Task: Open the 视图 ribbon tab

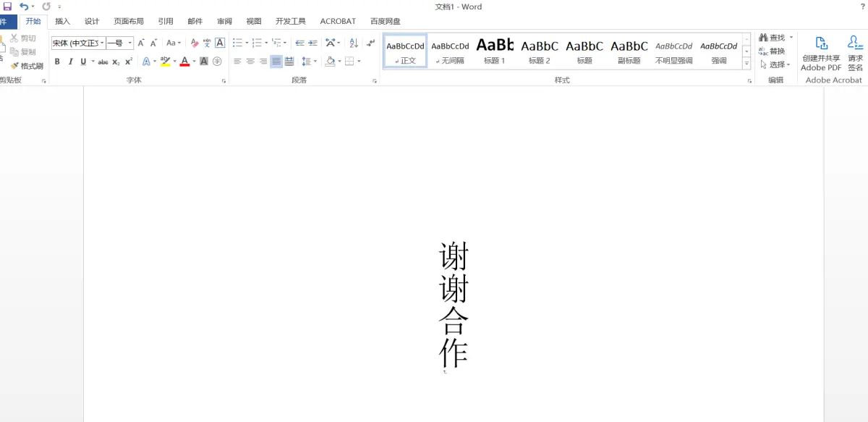Action: coord(254,21)
